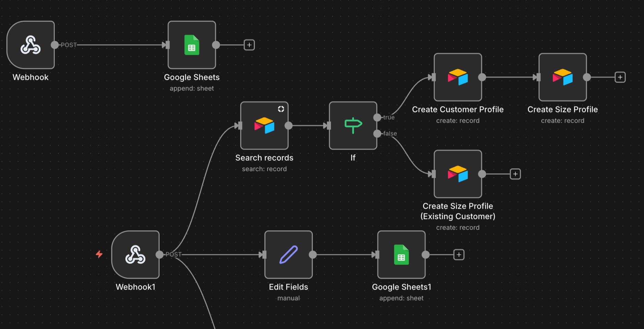The width and height of the screenshot is (644, 329).
Task: Add node after rightmost Create Size Profile
Action: pyautogui.click(x=620, y=77)
